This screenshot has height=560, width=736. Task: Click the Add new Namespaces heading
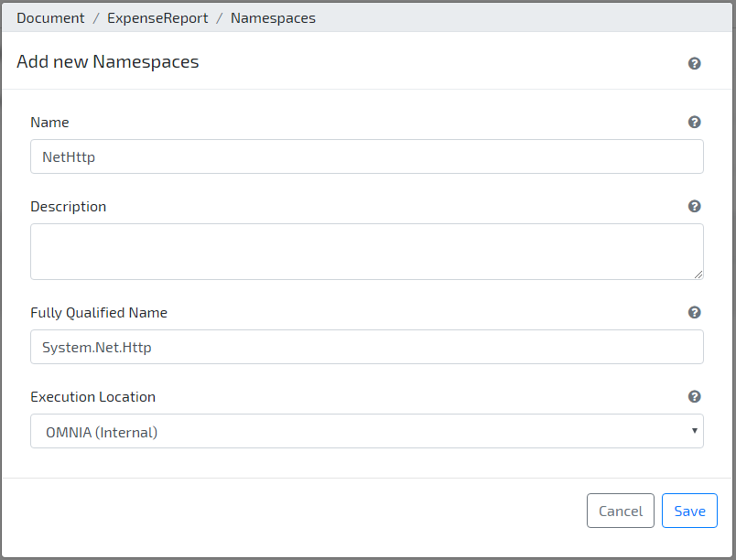[108, 62]
